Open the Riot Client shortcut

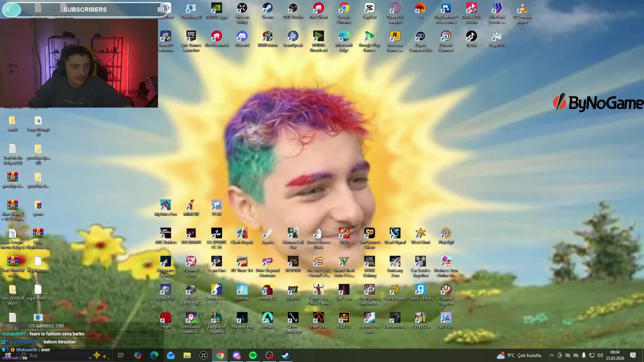coord(318,11)
